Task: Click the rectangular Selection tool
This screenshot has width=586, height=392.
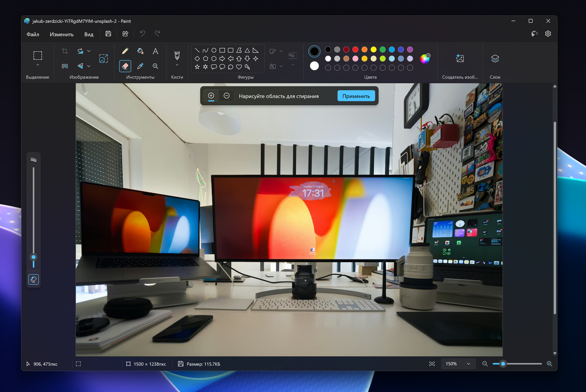Action: point(38,55)
